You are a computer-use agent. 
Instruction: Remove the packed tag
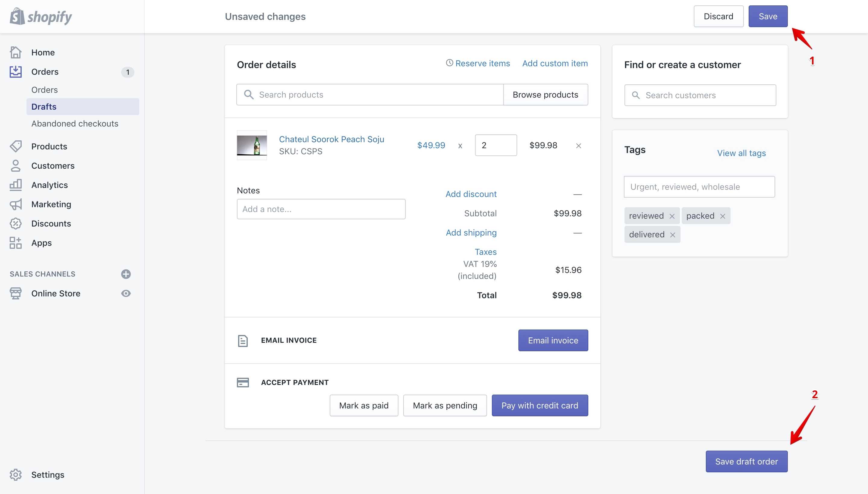723,216
